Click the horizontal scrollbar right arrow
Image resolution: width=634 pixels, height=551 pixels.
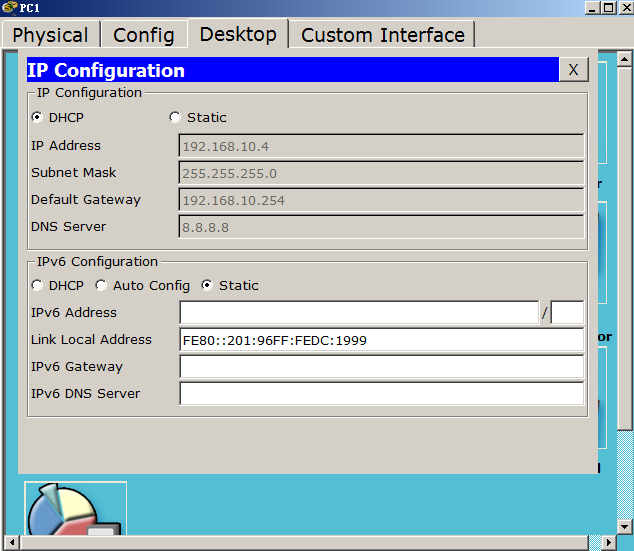coord(609,542)
